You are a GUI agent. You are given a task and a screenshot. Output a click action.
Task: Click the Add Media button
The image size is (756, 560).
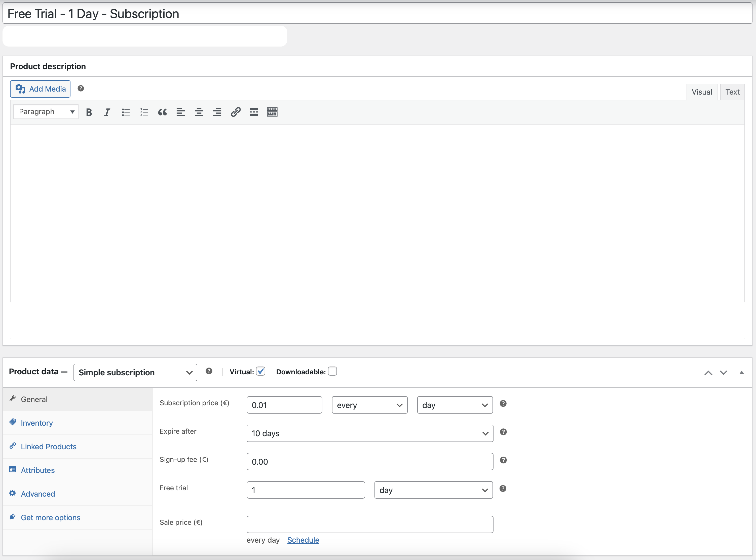[x=40, y=89]
